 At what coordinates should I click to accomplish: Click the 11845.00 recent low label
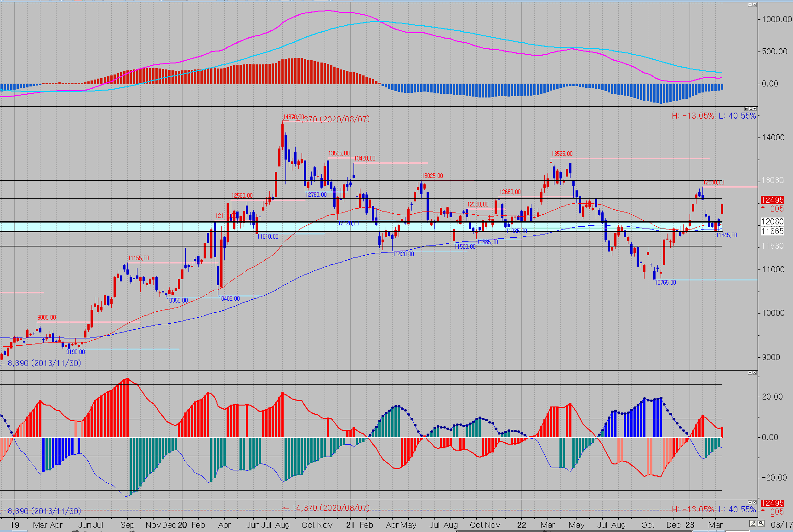[x=726, y=235]
